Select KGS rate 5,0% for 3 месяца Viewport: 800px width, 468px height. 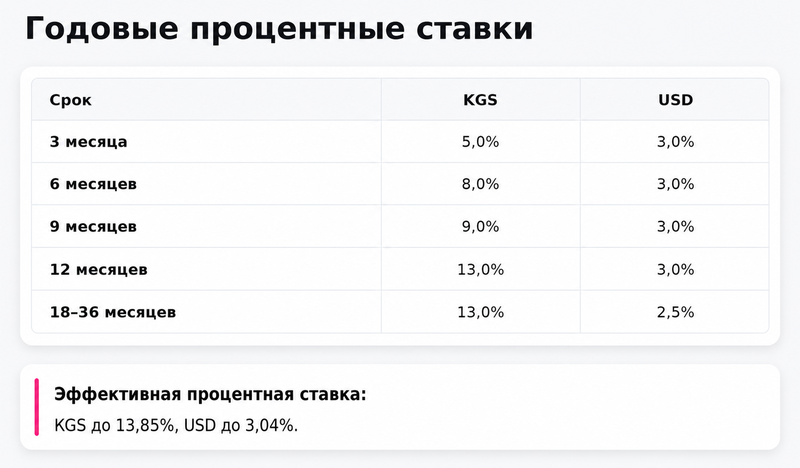tap(480, 142)
